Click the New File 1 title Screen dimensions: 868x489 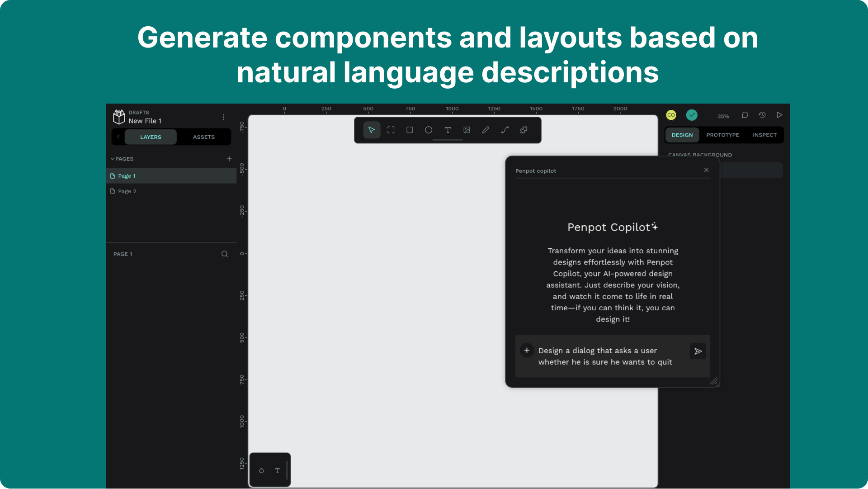(145, 121)
